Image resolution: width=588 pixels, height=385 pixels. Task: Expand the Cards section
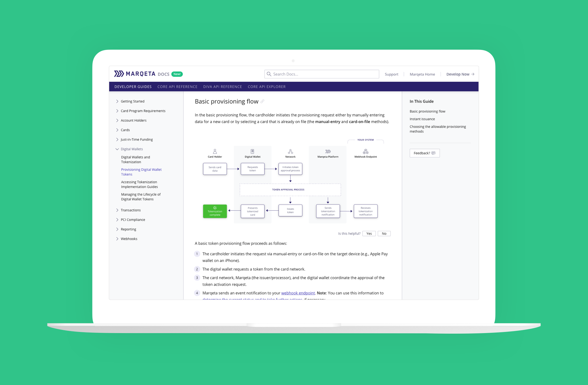[x=117, y=130]
